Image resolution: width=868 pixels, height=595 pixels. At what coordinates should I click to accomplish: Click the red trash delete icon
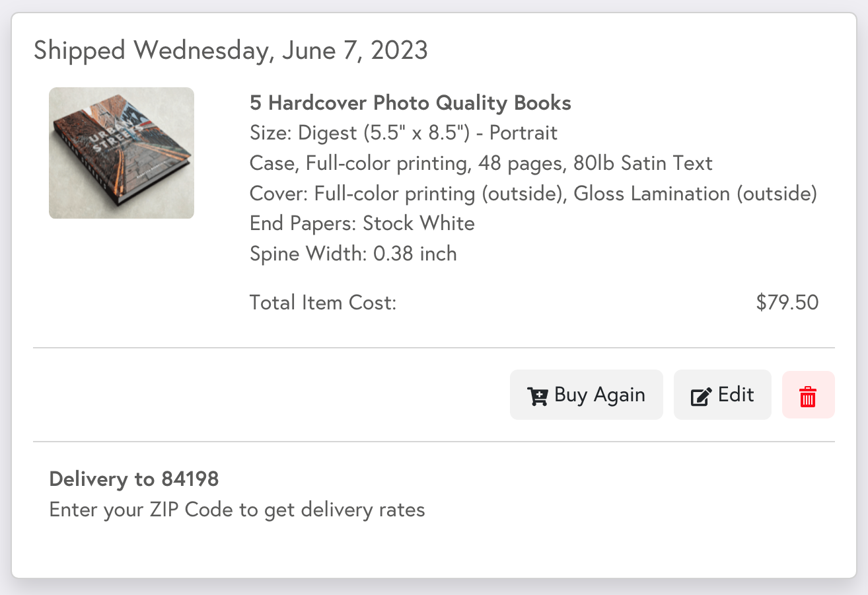pyautogui.click(x=808, y=396)
